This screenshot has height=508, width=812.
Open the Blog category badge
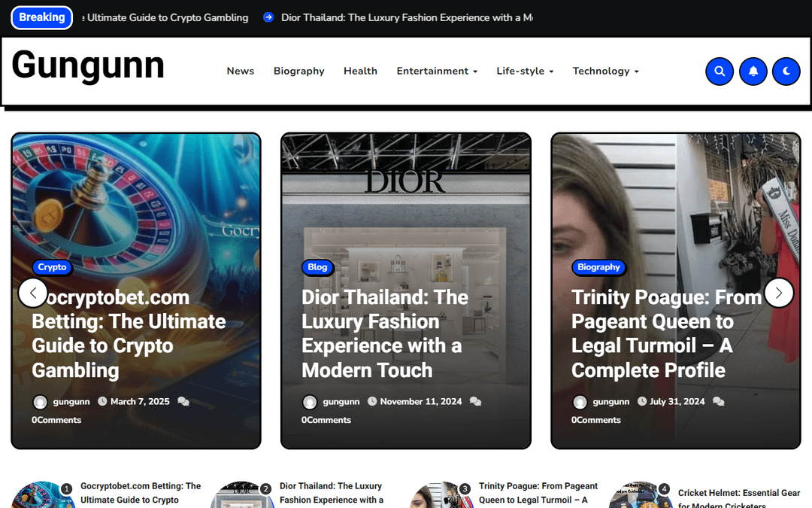pos(317,267)
